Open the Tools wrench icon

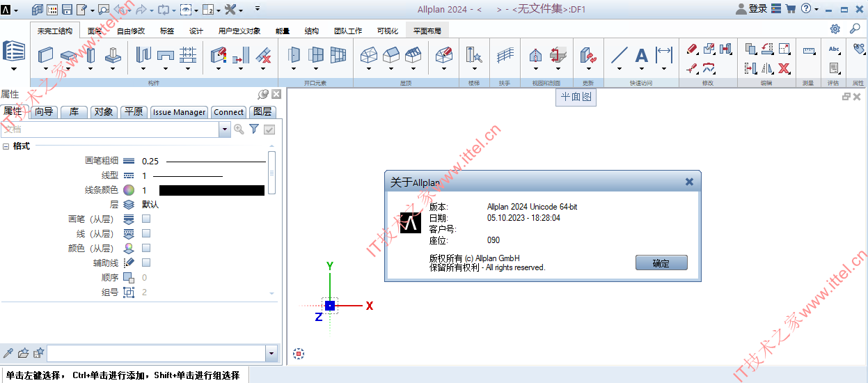(x=230, y=9)
